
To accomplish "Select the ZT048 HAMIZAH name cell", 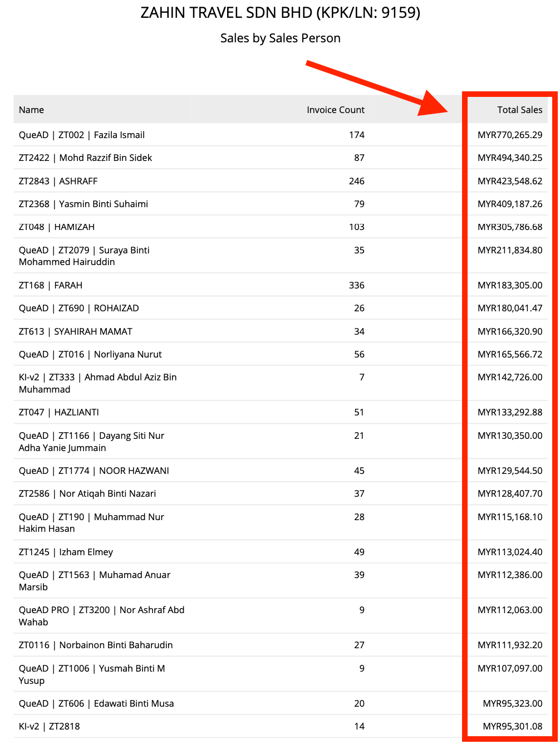I will click(x=57, y=227).
